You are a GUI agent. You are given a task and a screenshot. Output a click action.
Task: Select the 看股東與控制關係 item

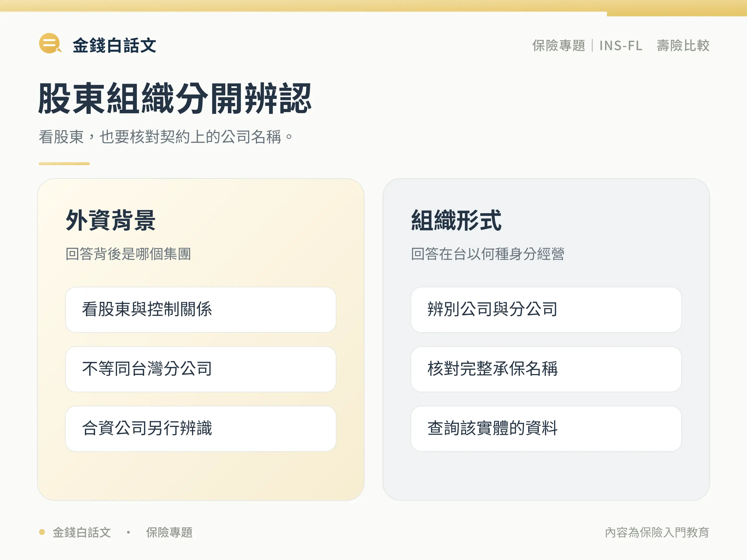[200, 309]
